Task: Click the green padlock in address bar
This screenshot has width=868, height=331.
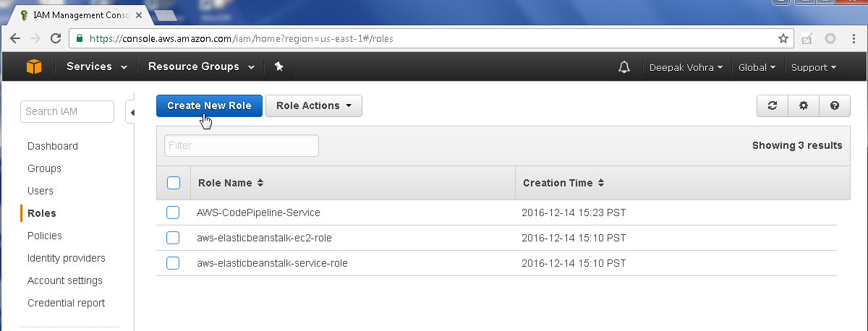Action: point(81,38)
